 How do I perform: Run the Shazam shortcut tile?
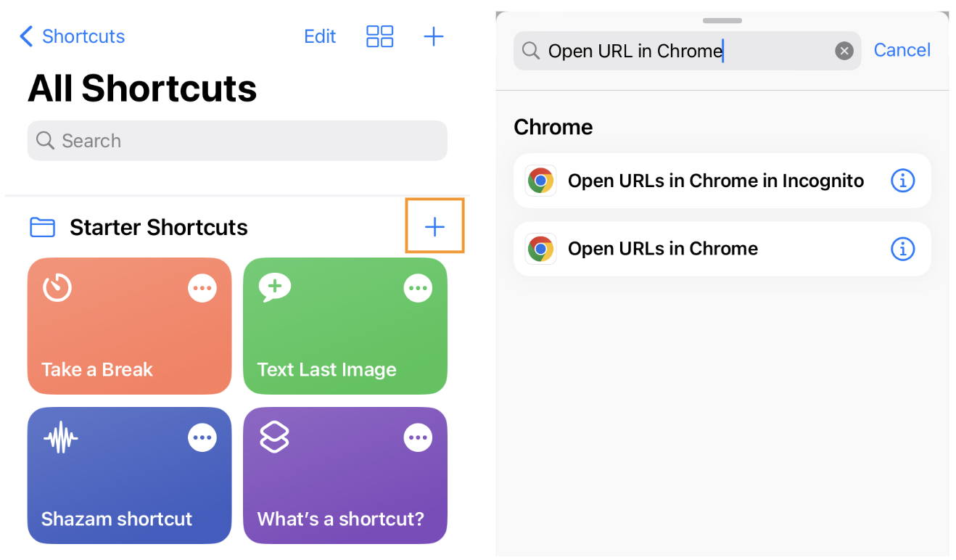coord(129,475)
